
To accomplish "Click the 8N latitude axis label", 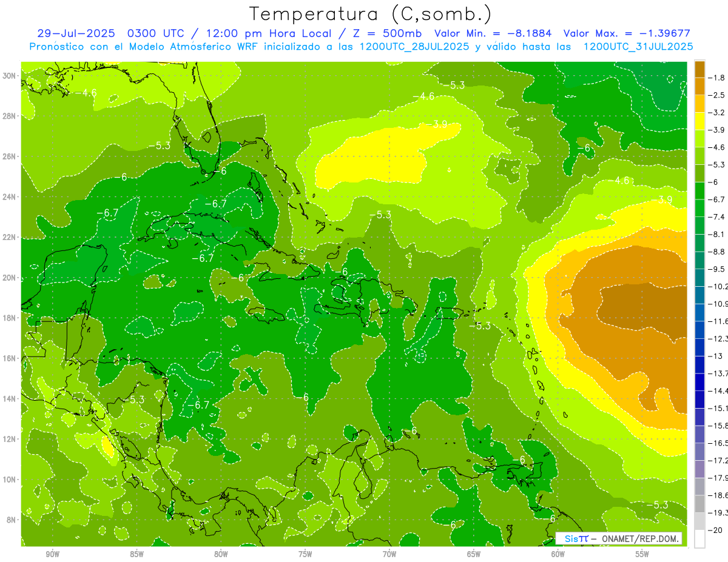I will click(12, 520).
